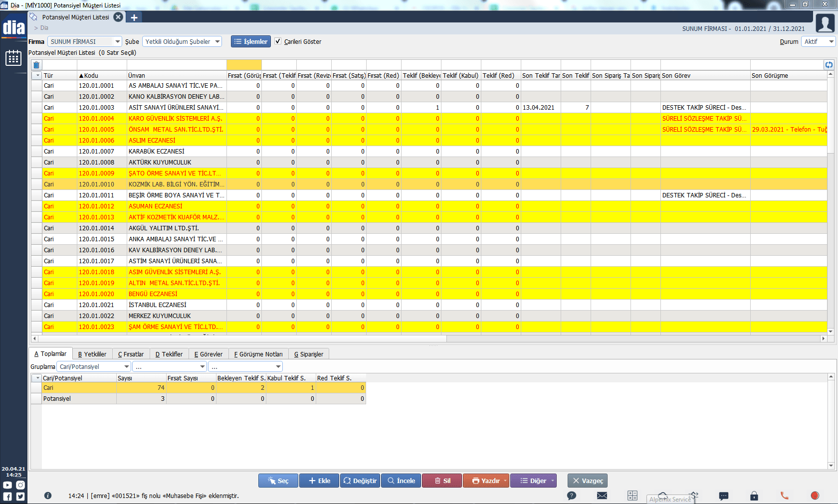Close the Potansiyel Müşteri Listesi tab
This screenshot has width=838, height=504.
(x=118, y=17)
